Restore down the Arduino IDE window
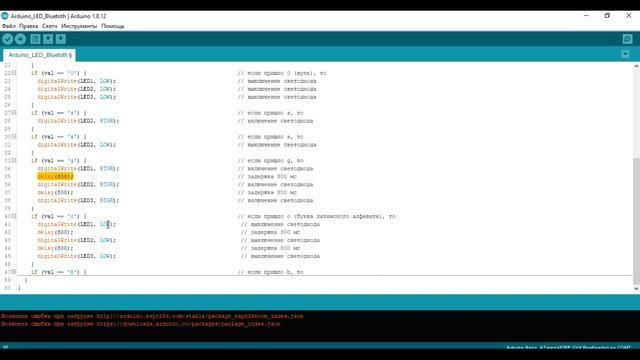 point(607,16)
